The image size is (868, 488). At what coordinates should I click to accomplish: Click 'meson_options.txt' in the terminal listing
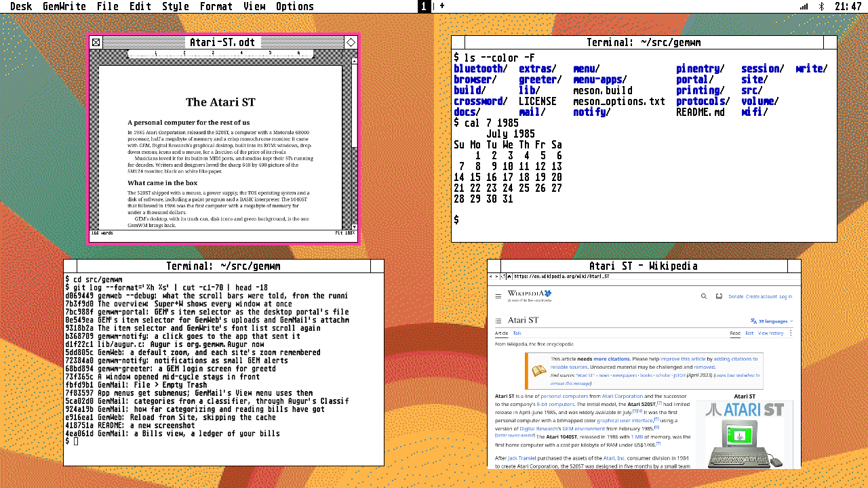[619, 101]
